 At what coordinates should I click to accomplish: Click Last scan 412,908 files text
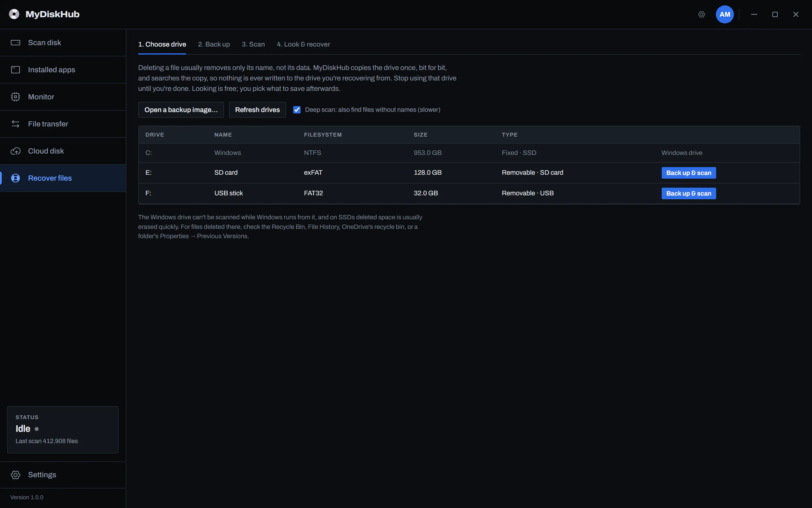[47, 441]
